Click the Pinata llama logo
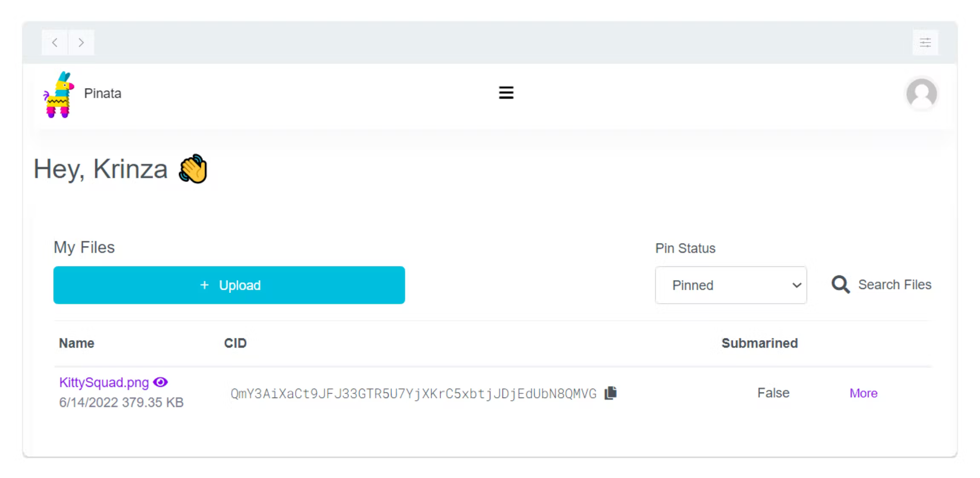 59,94
